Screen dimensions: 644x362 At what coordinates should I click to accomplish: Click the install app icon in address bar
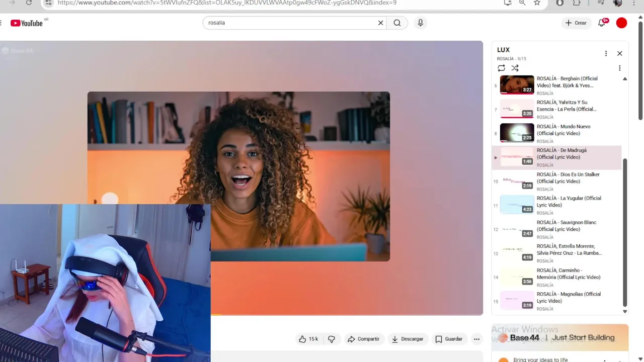(508, 3)
